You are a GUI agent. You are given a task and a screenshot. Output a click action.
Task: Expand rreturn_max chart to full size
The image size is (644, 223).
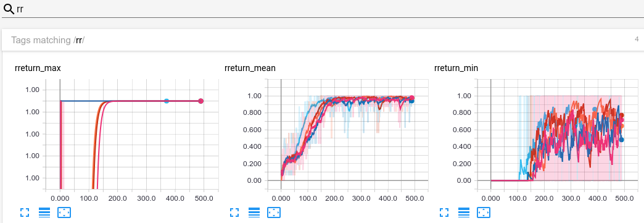(25, 212)
